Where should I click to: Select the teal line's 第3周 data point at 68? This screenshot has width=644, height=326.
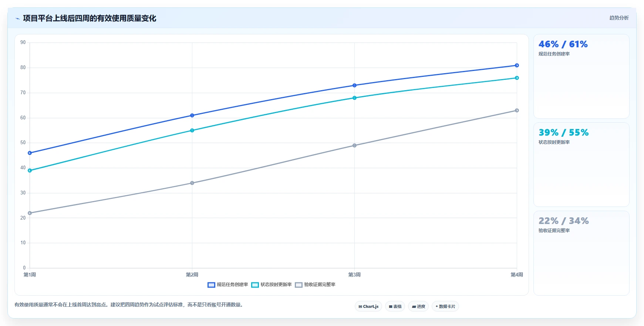[x=354, y=98]
